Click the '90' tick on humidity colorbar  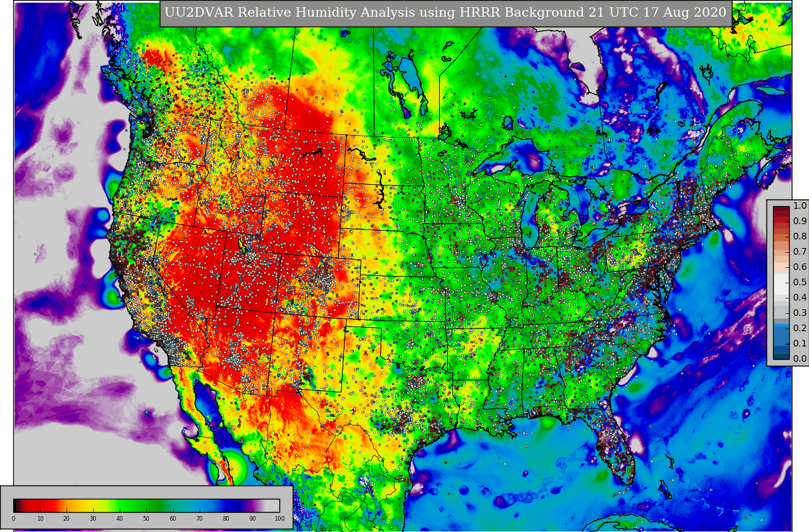click(253, 519)
